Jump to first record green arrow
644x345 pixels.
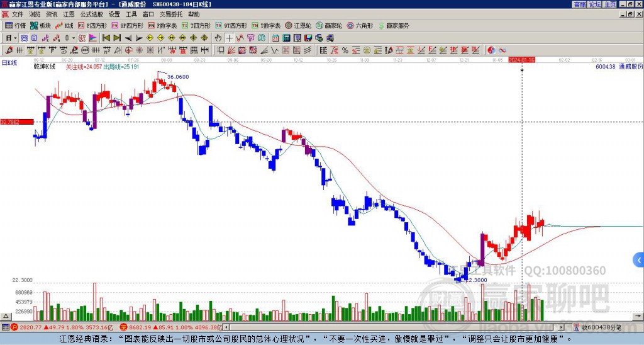tap(106, 38)
